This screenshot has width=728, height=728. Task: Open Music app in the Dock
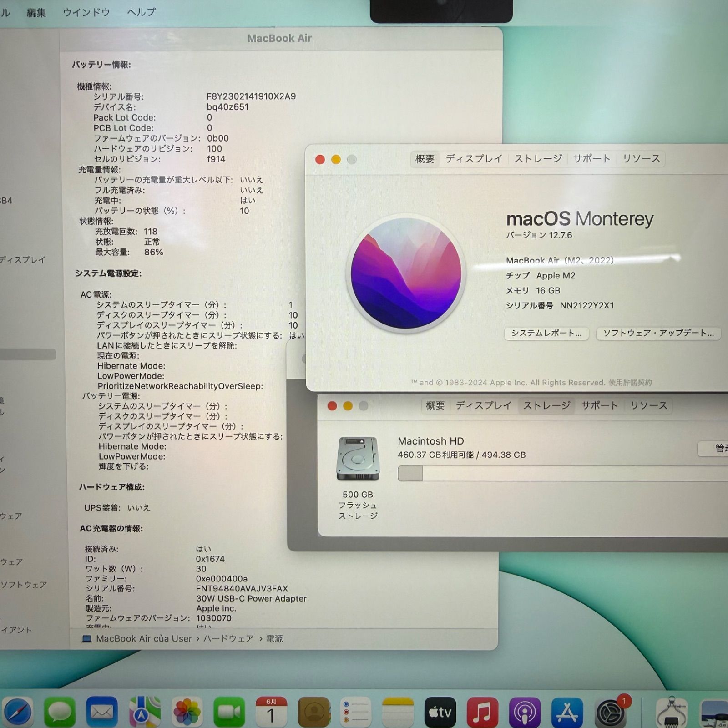pos(482,712)
